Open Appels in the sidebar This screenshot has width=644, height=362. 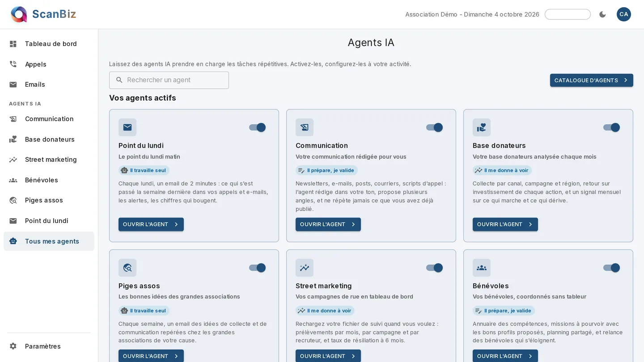coord(49,64)
